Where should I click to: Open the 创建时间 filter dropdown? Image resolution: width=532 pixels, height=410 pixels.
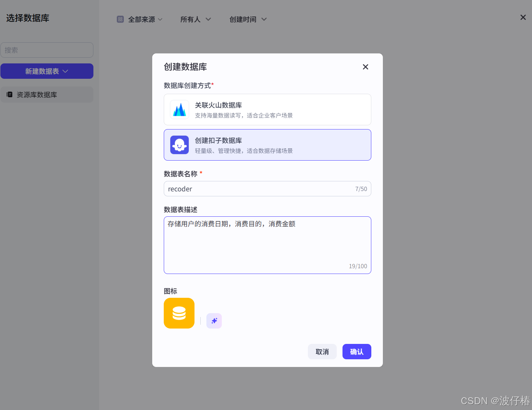click(248, 19)
